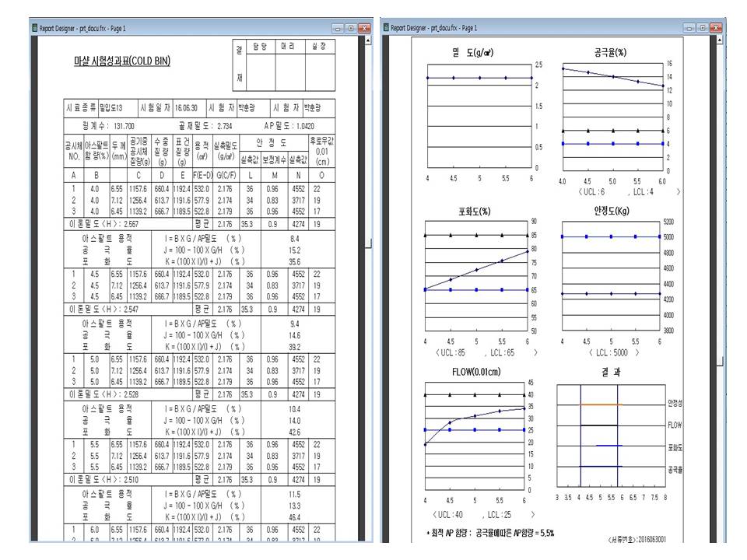The width and height of the screenshot is (747, 560).
Task: Click the asphalt volume result 11.5
Action: (294, 495)
